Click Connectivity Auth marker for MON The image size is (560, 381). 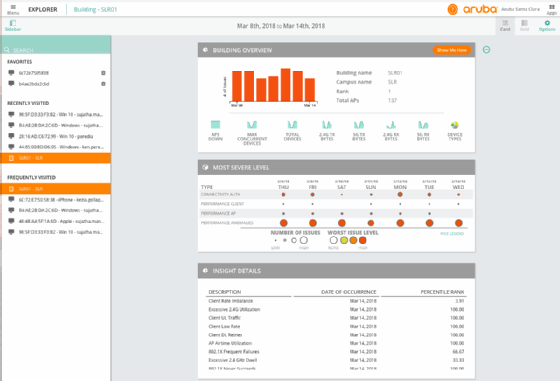click(x=400, y=195)
